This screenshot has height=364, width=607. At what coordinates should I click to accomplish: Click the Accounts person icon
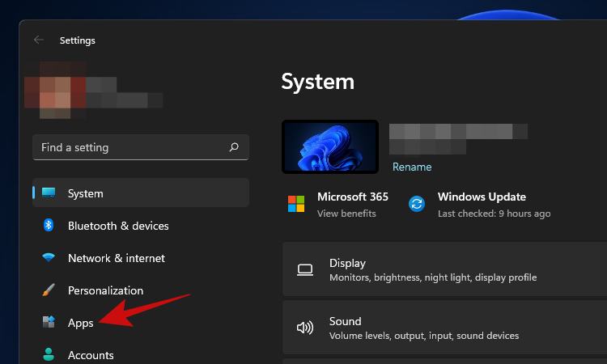(x=49, y=354)
